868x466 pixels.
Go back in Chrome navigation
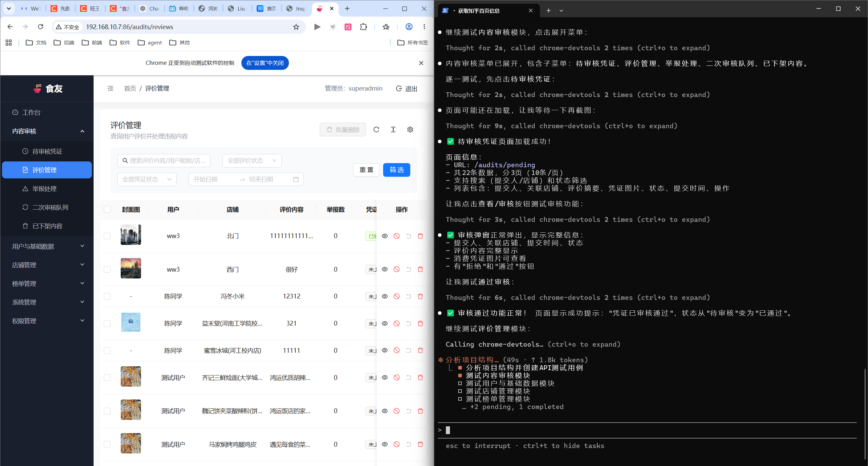click(x=10, y=27)
